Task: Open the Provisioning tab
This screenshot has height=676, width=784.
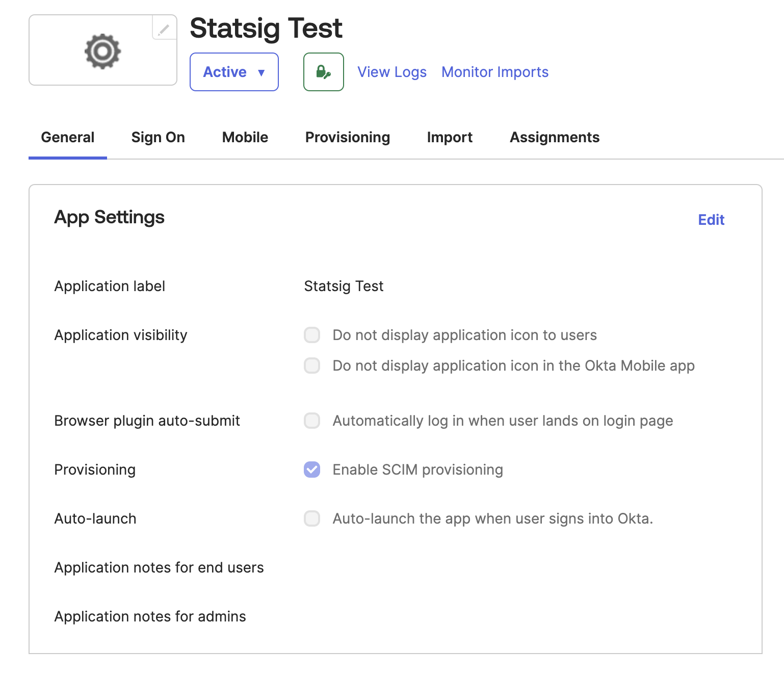Action: click(347, 137)
